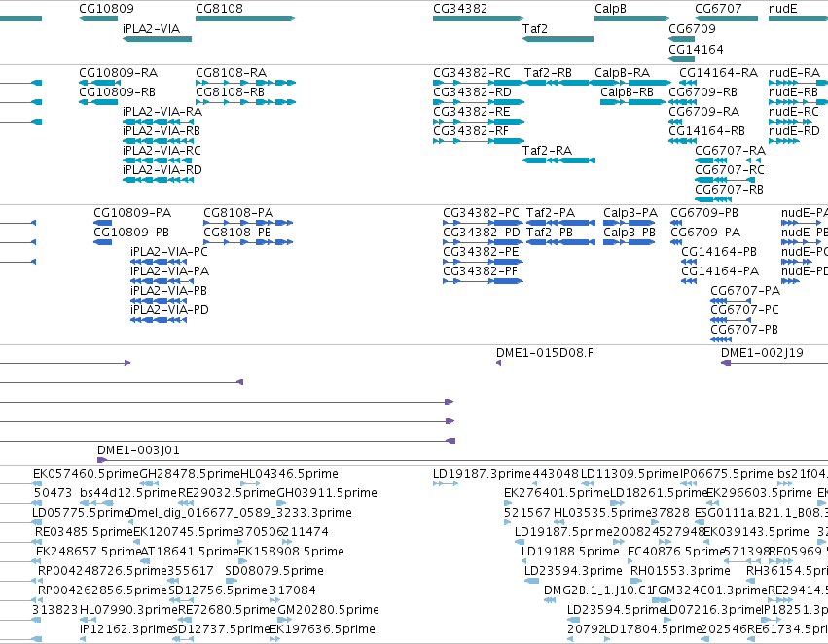Image resolution: width=828 pixels, height=644 pixels.
Task: Select transcript CG10809-RB
Action: 117,91
